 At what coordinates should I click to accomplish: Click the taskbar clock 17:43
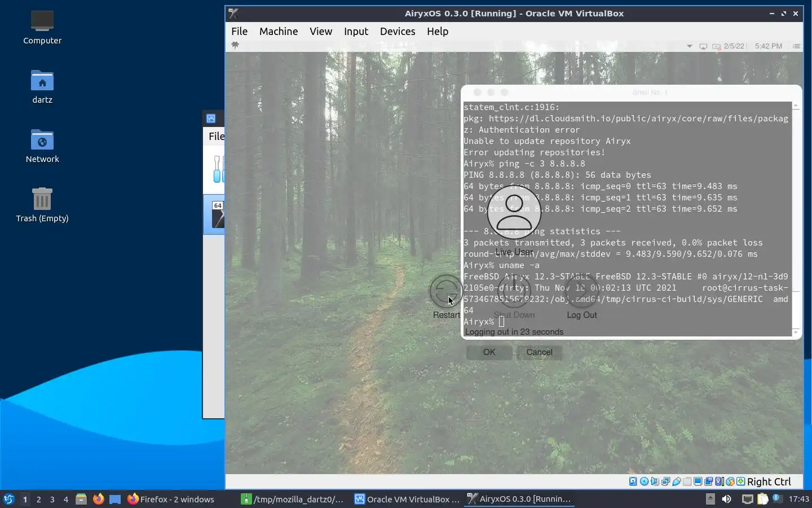798,499
